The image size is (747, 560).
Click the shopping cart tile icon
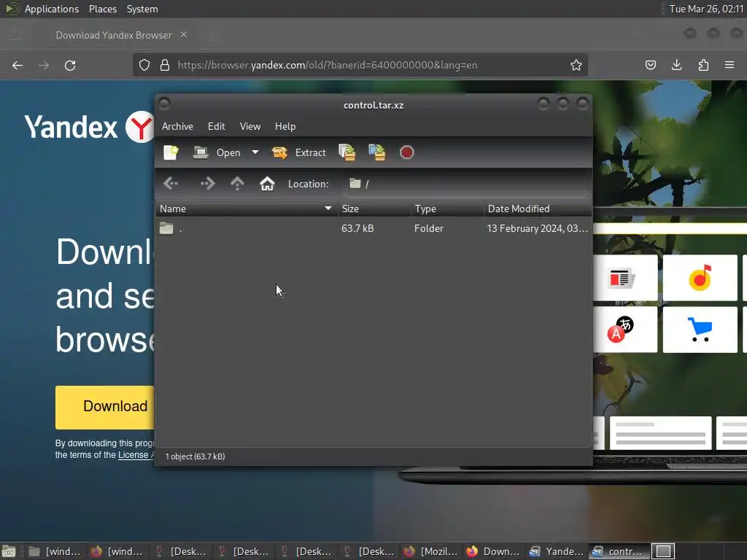(700, 330)
